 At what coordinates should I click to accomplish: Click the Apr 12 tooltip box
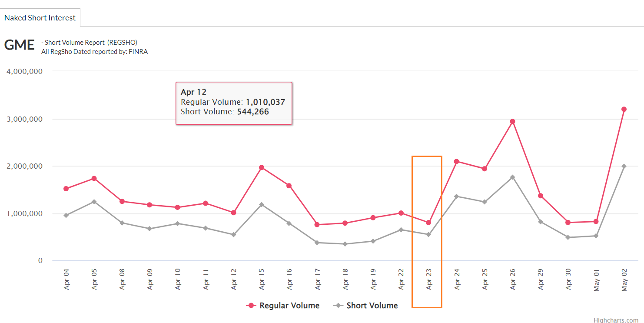coord(234,103)
